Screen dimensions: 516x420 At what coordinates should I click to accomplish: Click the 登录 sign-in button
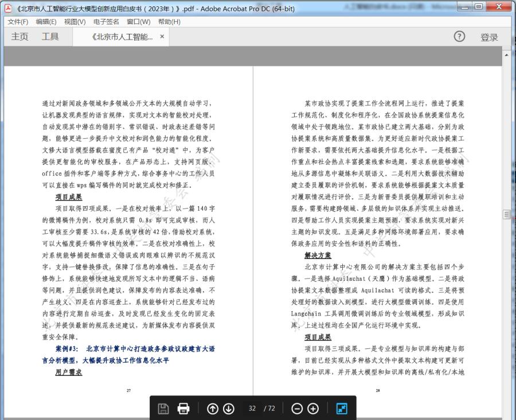click(x=489, y=37)
